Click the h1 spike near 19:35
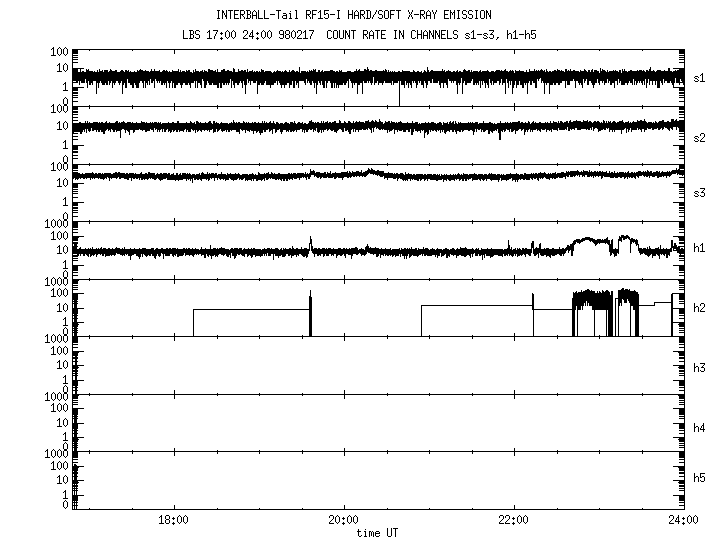Image resolution: width=720 pixels, height=550 pixels. tap(311, 243)
